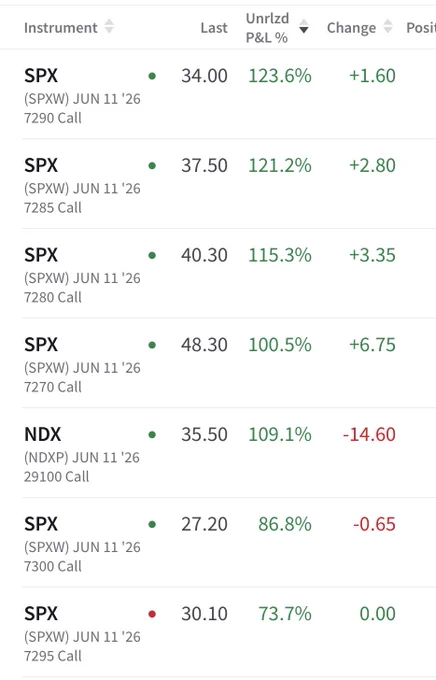Click the +6.75 change value
The width and height of the screenshot is (436, 680).
pyautogui.click(x=372, y=345)
